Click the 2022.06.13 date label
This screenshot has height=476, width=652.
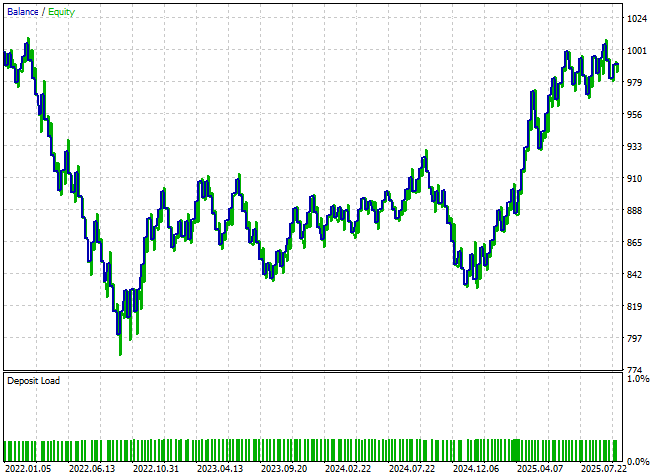click(92, 469)
